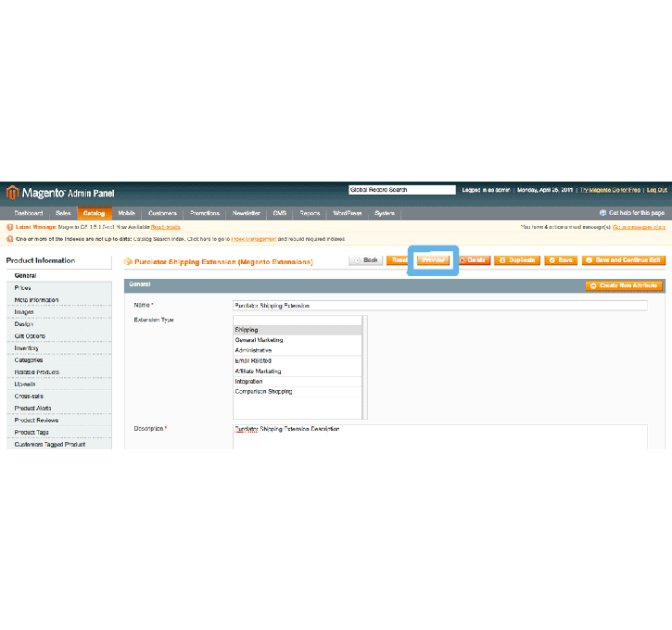Select Integration in Extension Type list
This screenshot has height=630, width=672.
[298, 381]
